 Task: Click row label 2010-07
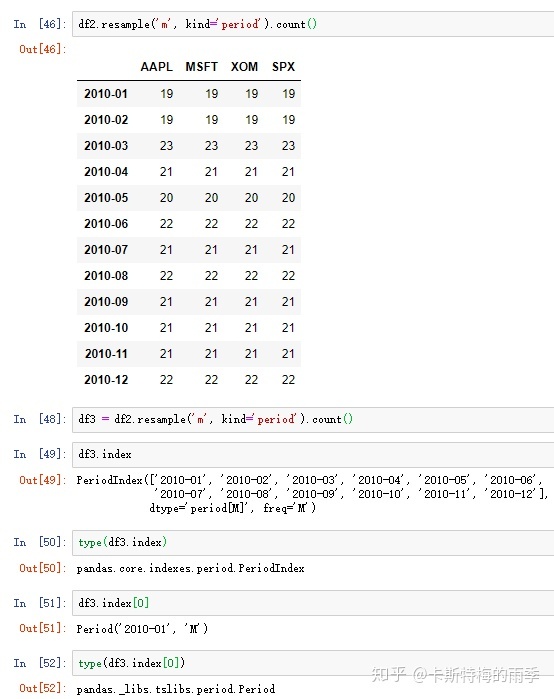coord(106,250)
